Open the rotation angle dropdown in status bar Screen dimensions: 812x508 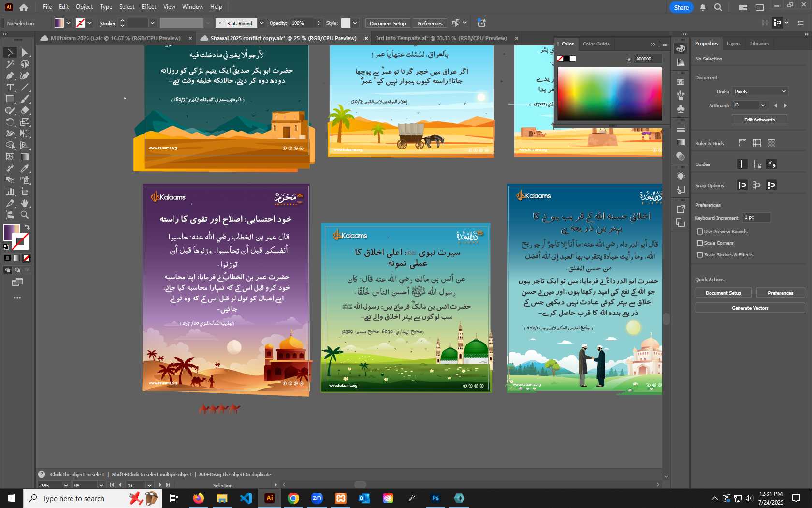pyautogui.click(x=101, y=485)
